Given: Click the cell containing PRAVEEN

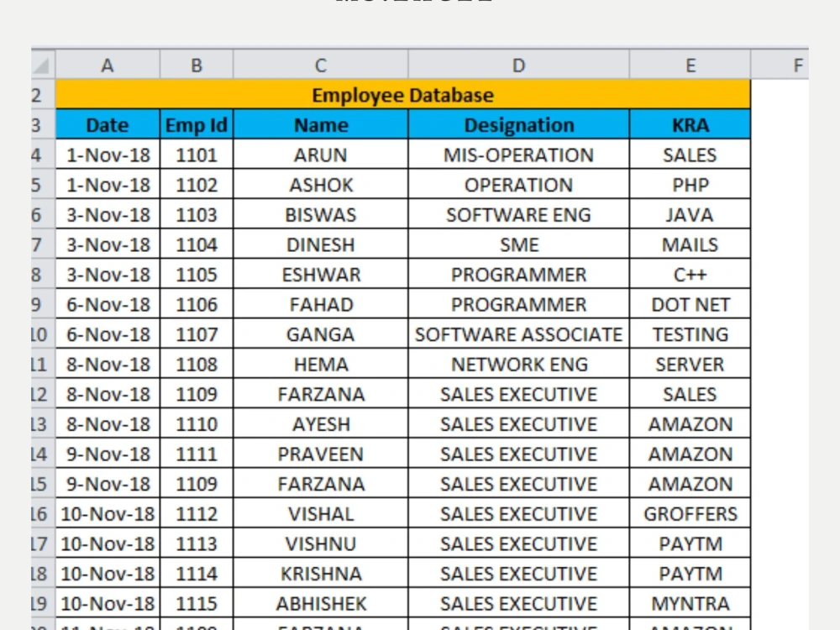Looking at the screenshot, I should 321,454.
